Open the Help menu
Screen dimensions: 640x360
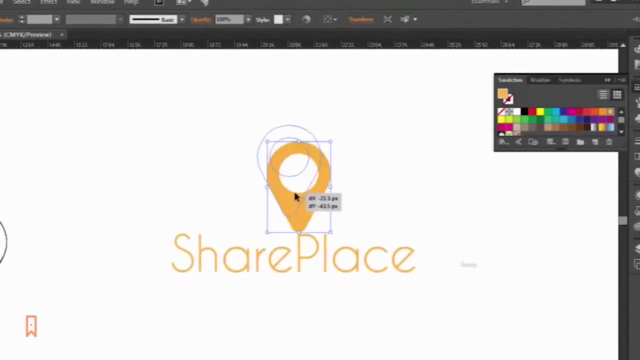[x=131, y=2]
